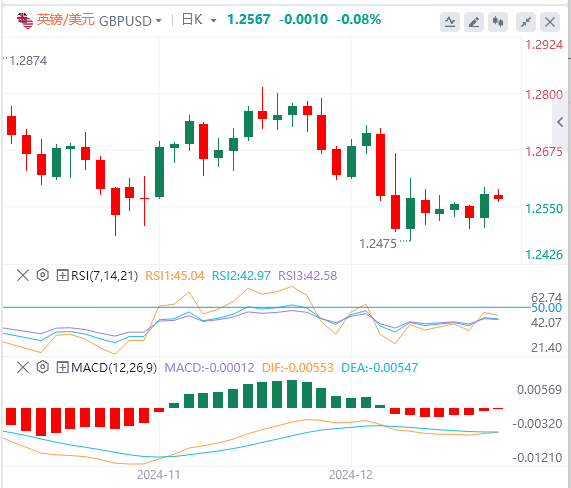Click the 2024-11 date marker
This screenshot has height=488, width=571.
(158, 475)
